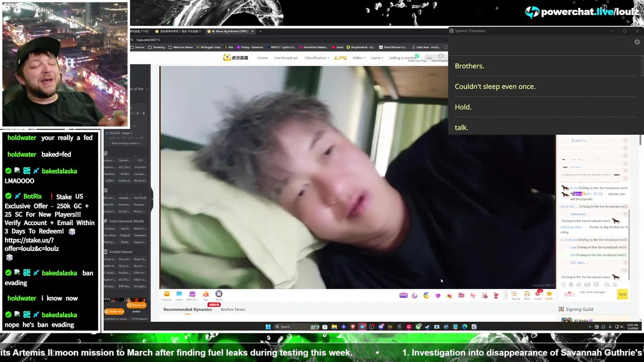Switch to Anchor News tab

pos(232,309)
